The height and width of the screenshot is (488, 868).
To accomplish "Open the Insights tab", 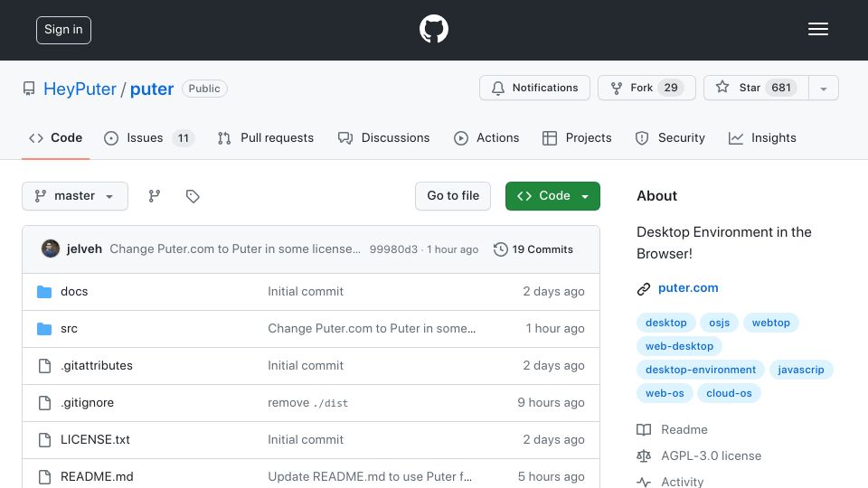I will pos(762,137).
